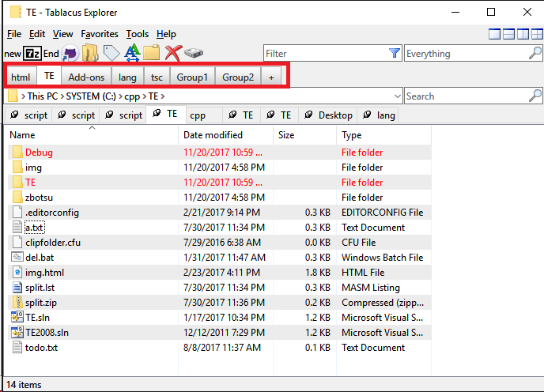This screenshot has width=544, height=392.
Task: Open the Edit menu
Action: 37,34
